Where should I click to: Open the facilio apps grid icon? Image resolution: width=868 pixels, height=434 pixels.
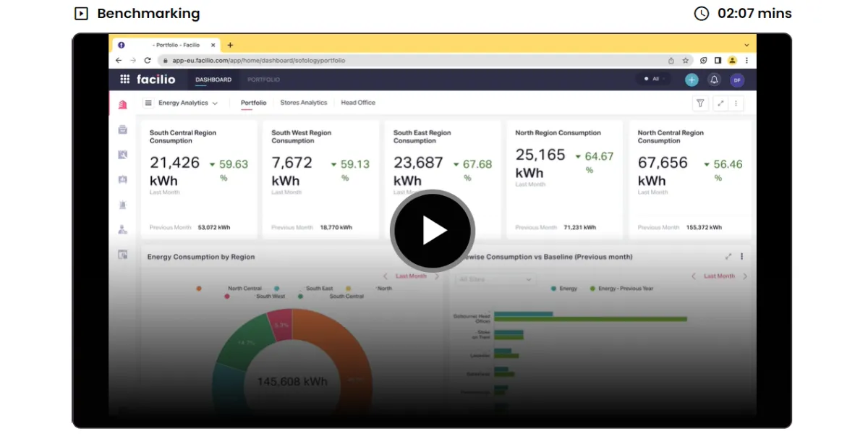tap(124, 80)
